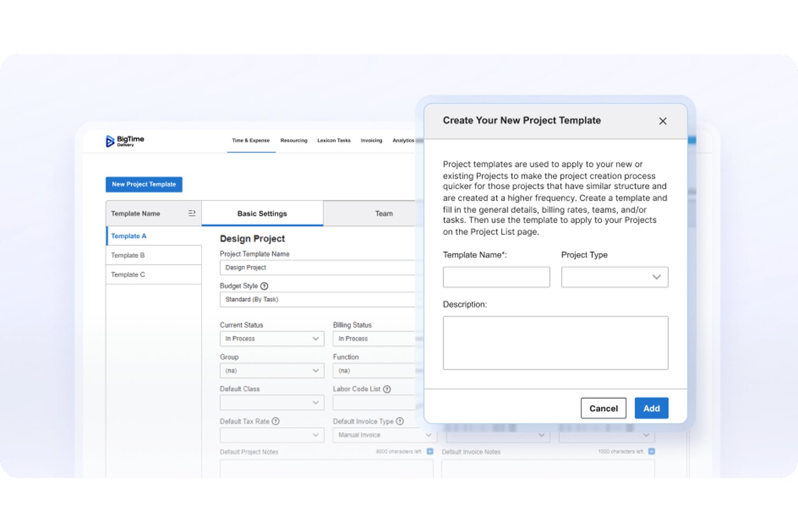This screenshot has width=798, height=532.
Task: Select Template C in the list
Action: pos(154,275)
